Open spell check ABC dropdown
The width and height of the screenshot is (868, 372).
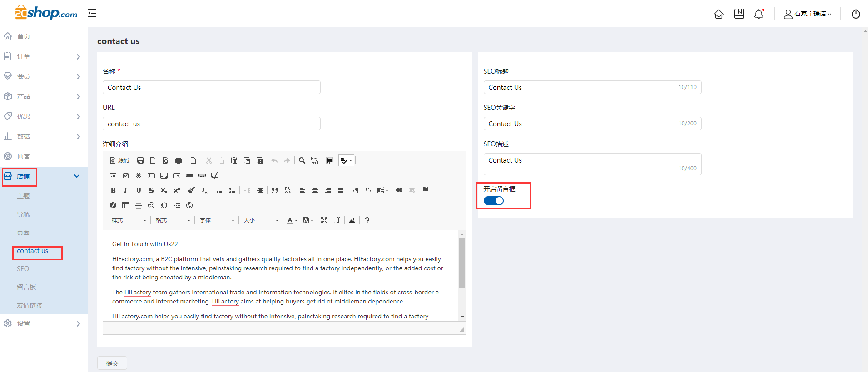[x=346, y=160]
